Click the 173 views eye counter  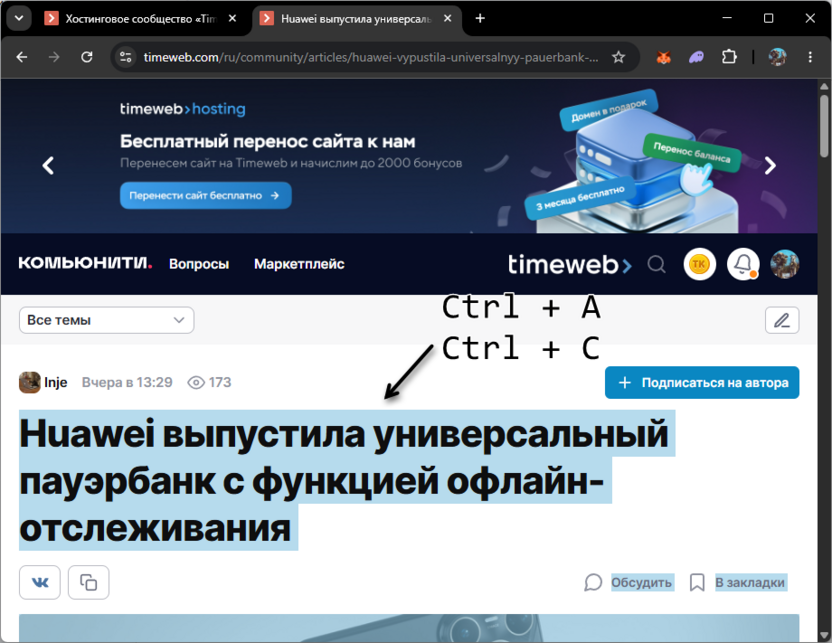click(209, 382)
